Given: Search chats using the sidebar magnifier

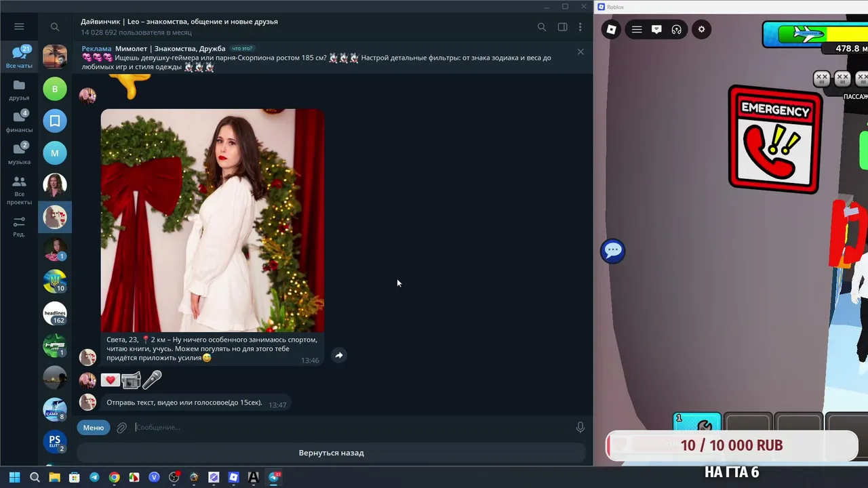Looking at the screenshot, I should [55, 27].
